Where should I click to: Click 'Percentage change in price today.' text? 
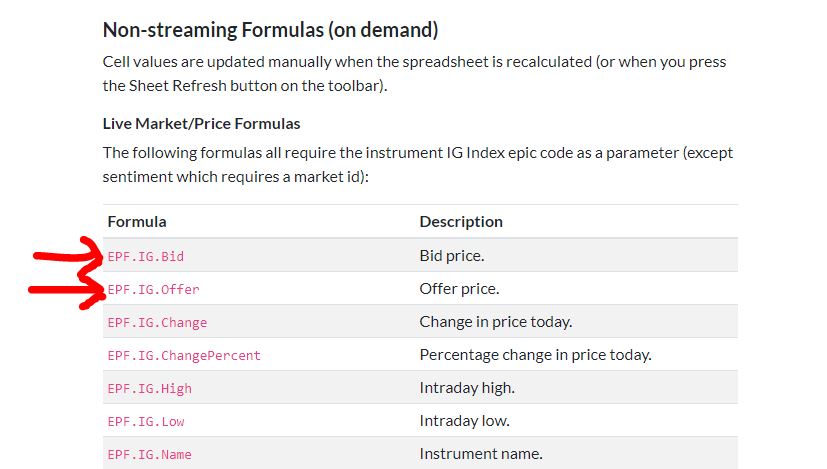535,354
